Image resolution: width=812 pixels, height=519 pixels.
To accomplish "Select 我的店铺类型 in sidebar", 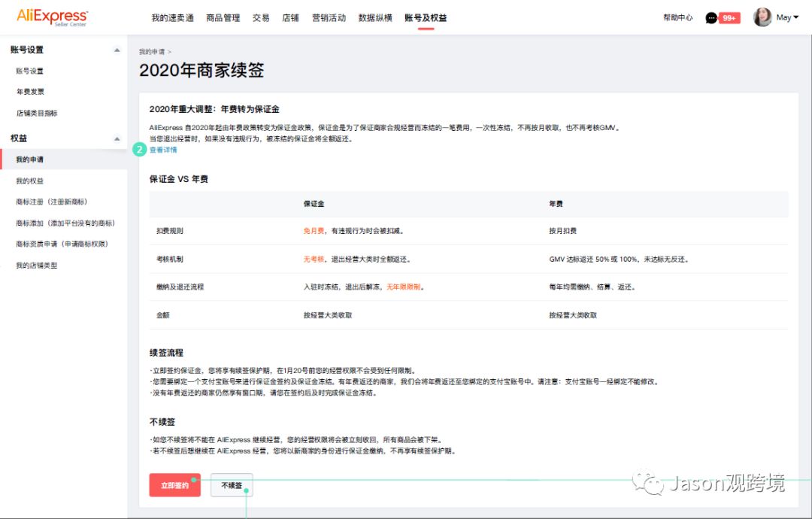I will (37, 266).
